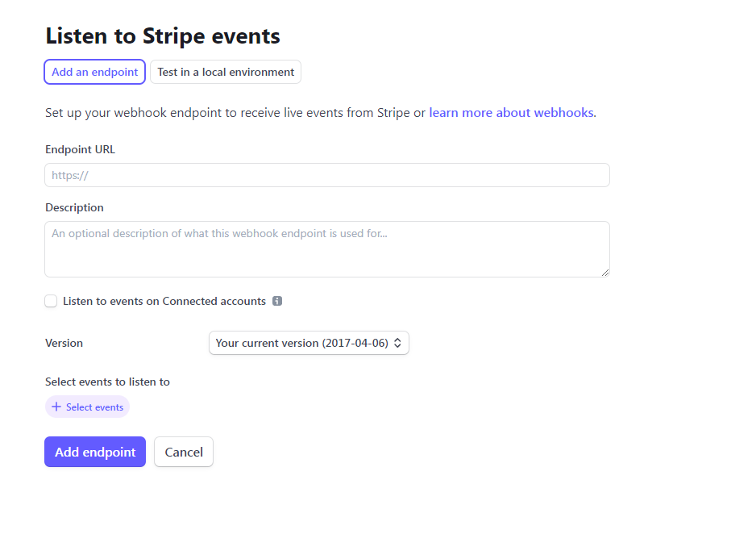The image size is (756, 534).
Task: Click the up-down chevron icon on Version selector
Action: pos(397,343)
